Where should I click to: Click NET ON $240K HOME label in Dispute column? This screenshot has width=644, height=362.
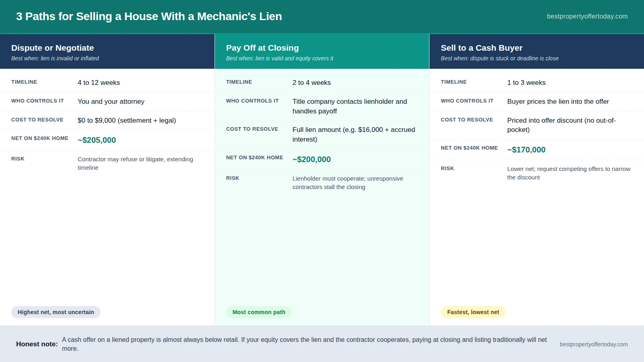click(40, 138)
